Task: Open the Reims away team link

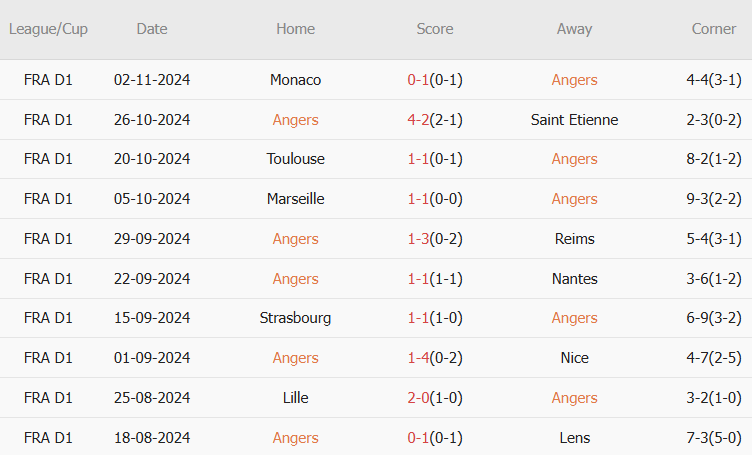Action: click(x=574, y=239)
